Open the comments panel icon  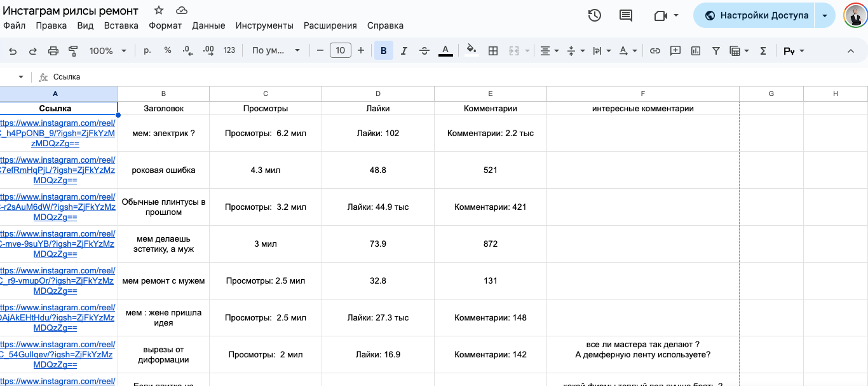tap(626, 16)
